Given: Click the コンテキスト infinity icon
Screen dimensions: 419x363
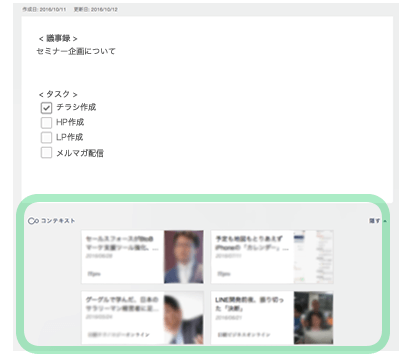Looking at the screenshot, I should 33,221.
